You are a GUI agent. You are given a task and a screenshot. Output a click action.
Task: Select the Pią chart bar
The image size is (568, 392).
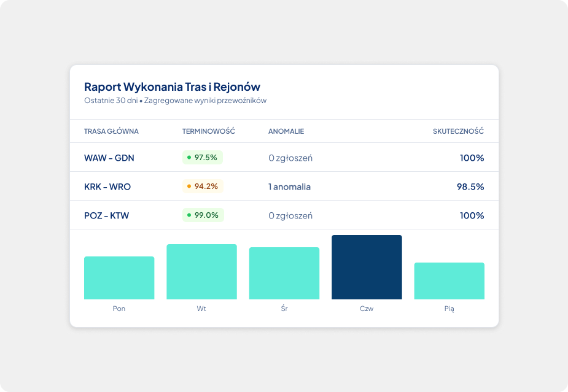coord(449,281)
